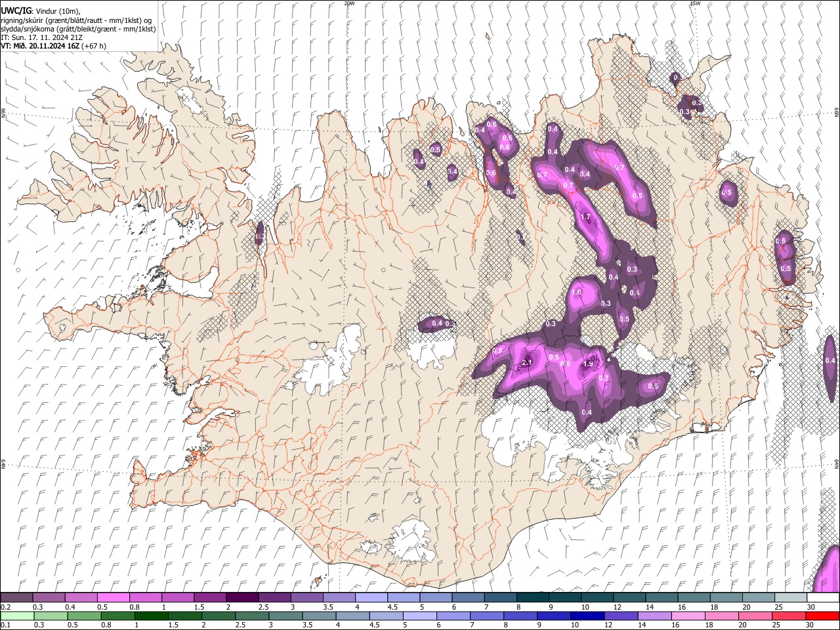The width and height of the screenshot is (840, 630).
Task: Pick the red 30 swatch in the bottom row
Action: pyautogui.click(x=822, y=616)
